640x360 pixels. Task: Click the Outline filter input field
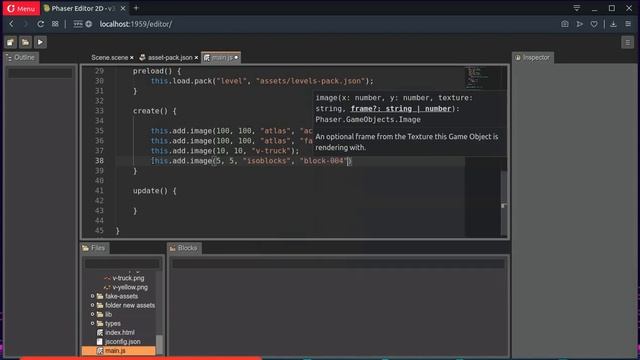tap(40, 73)
